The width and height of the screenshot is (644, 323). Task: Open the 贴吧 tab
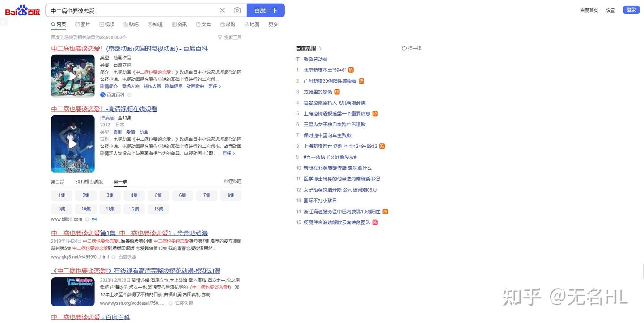pos(131,25)
